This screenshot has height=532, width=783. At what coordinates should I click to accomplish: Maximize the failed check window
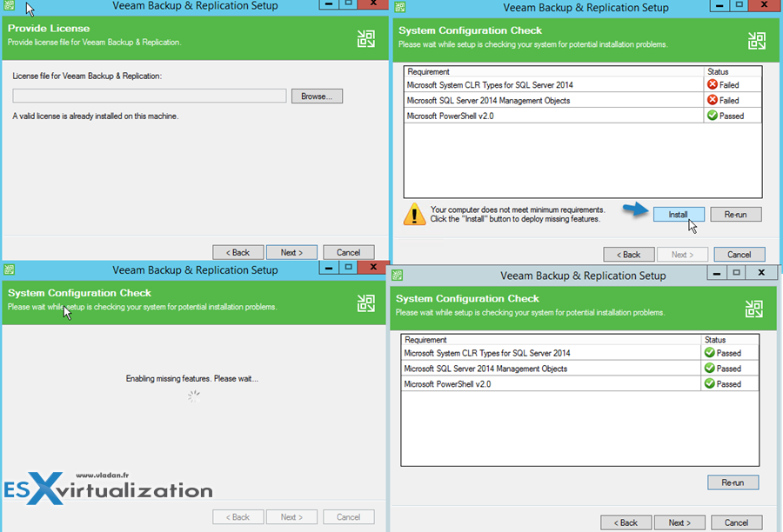tap(739, 5)
